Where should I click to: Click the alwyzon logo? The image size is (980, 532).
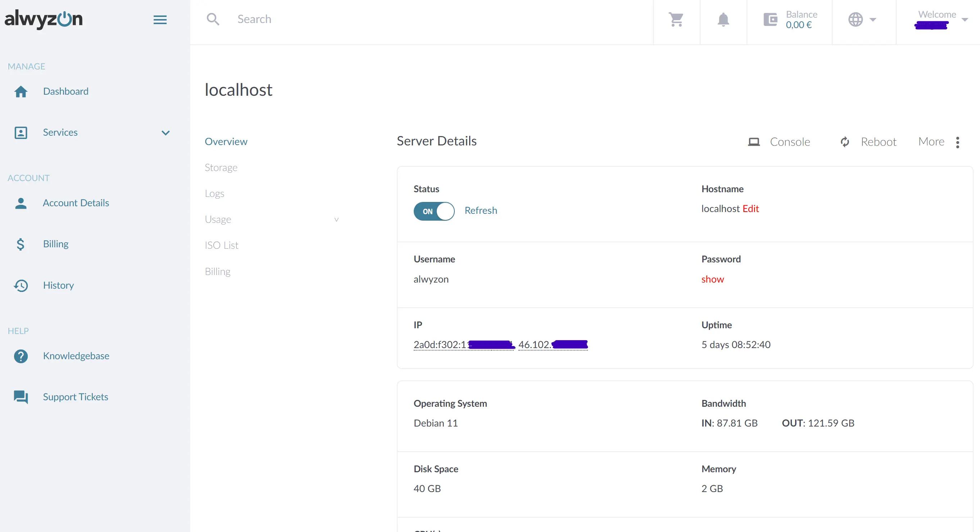coord(44,19)
